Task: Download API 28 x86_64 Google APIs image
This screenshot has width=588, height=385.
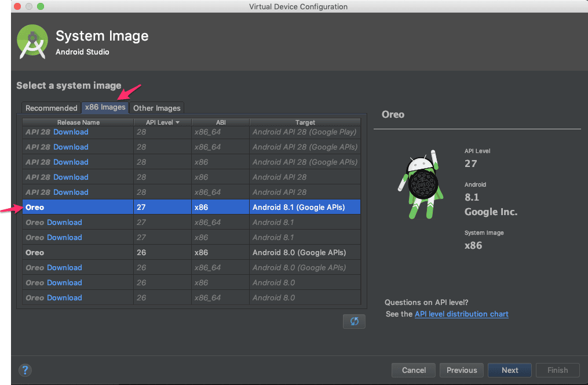Action: click(x=71, y=147)
